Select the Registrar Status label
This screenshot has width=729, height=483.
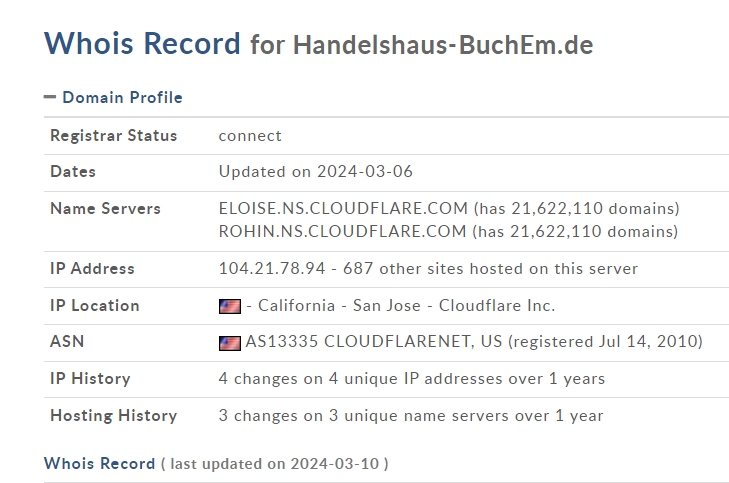[113, 136]
